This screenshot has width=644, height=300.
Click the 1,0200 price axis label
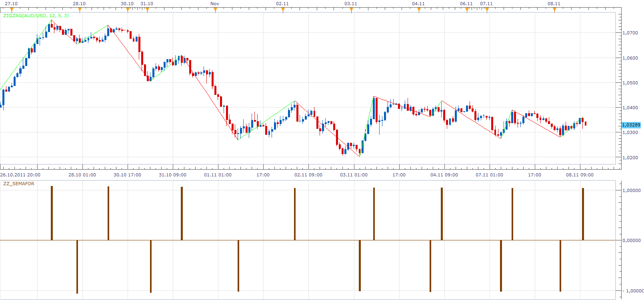tap(630, 158)
